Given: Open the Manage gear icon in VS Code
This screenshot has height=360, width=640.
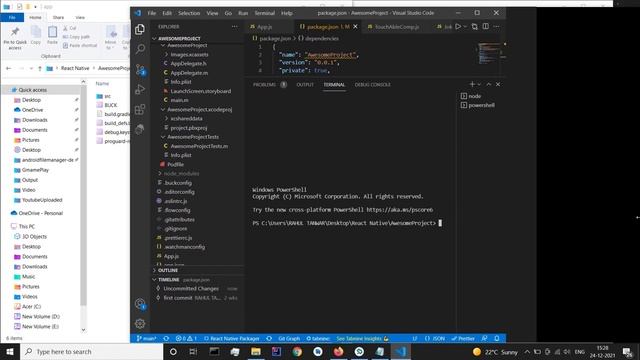Looking at the screenshot, I should 140,324.
